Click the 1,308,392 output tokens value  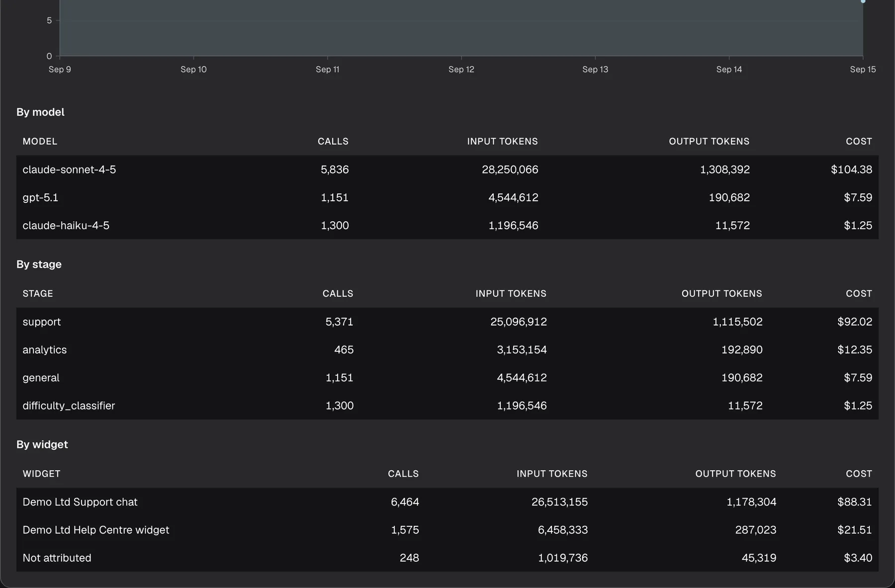724,169
